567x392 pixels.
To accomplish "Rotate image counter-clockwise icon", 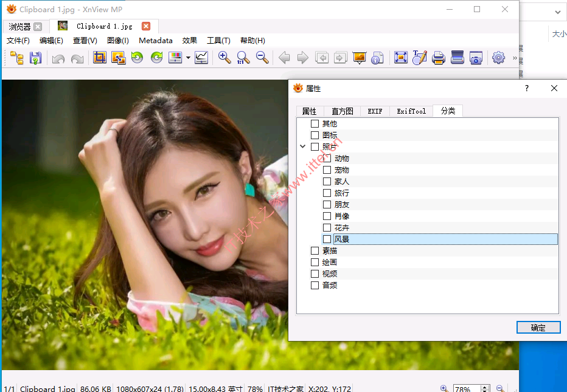I will (x=137, y=58).
